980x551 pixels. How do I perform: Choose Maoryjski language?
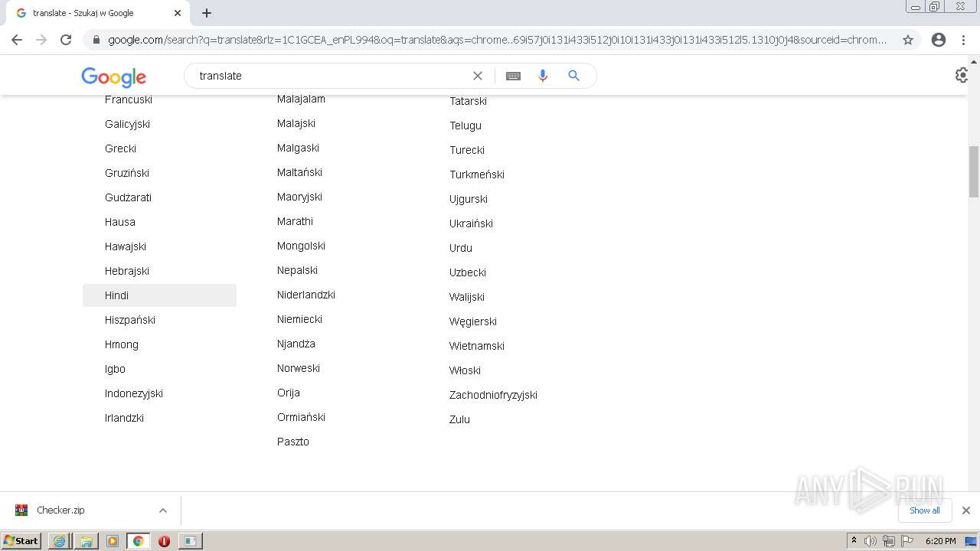click(299, 197)
